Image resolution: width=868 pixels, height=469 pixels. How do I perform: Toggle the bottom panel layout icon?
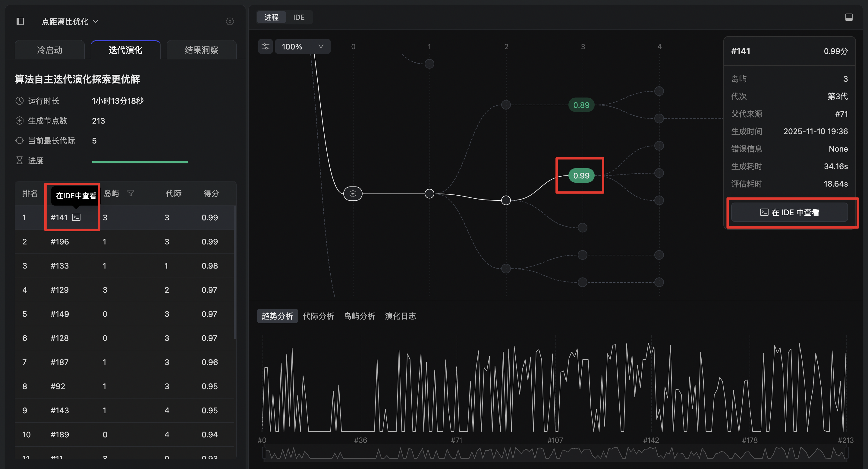click(849, 17)
